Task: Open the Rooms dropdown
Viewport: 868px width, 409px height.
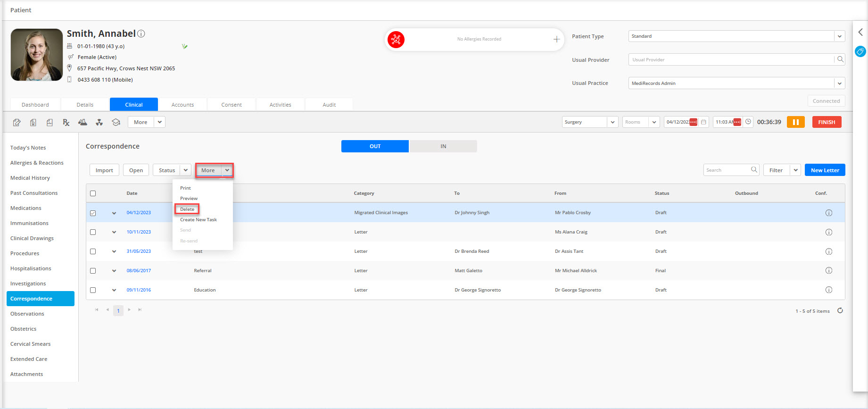Action: pyautogui.click(x=654, y=122)
